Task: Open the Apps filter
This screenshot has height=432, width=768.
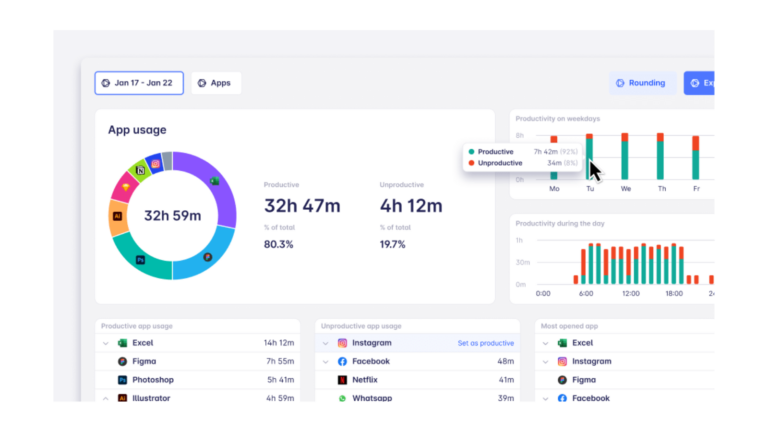Action: pos(216,83)
